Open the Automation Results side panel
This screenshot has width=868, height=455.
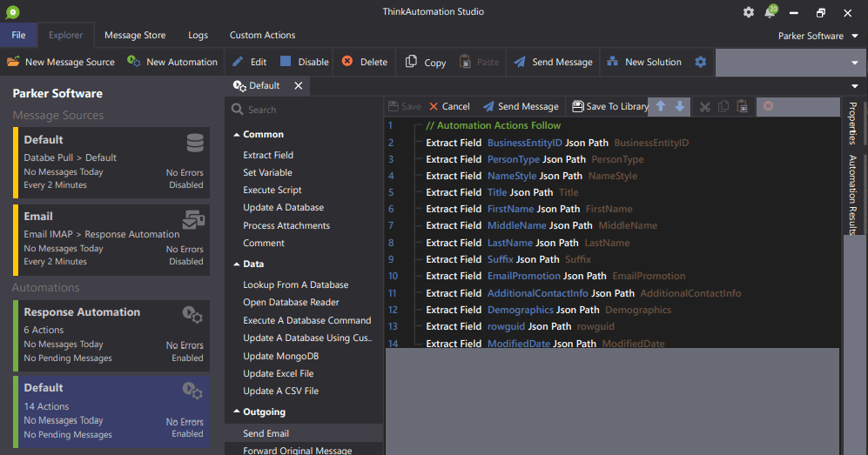(852, 194)
